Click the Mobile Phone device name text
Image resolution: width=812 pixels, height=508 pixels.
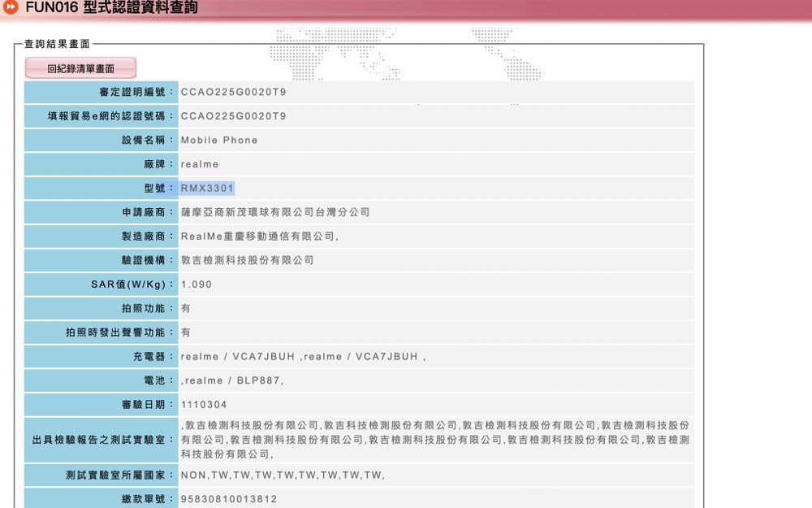219,140
